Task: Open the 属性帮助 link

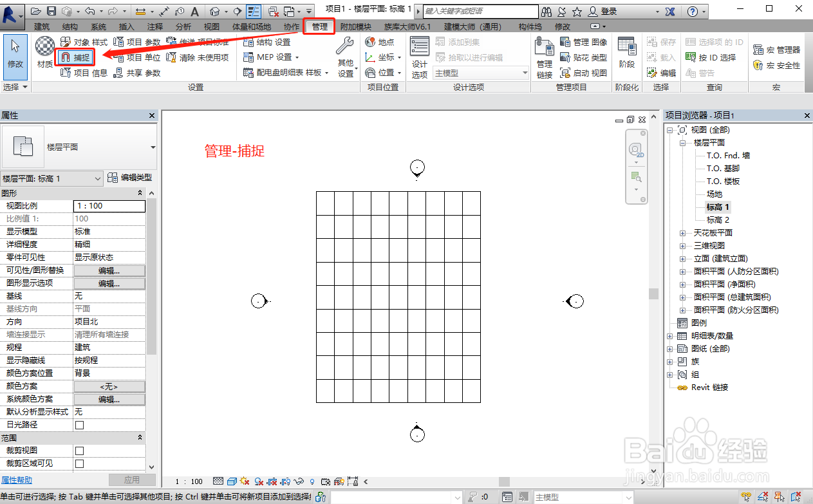Action: pos(16,480)
